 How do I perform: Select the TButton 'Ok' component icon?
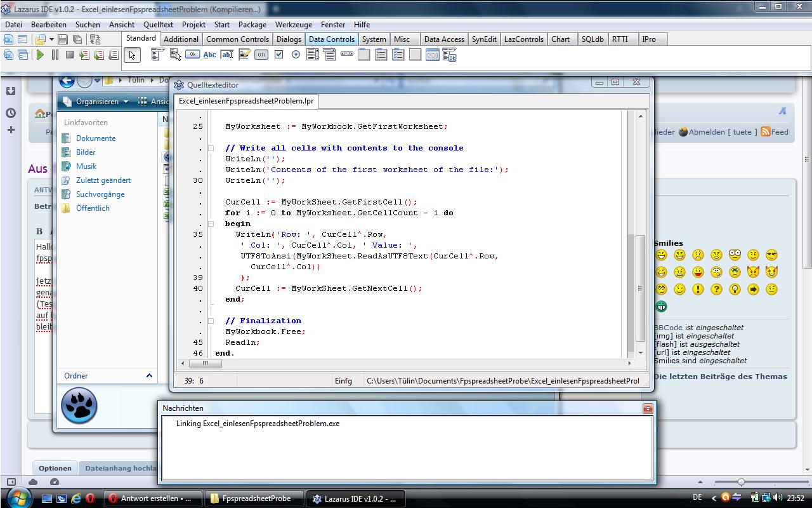192,55
